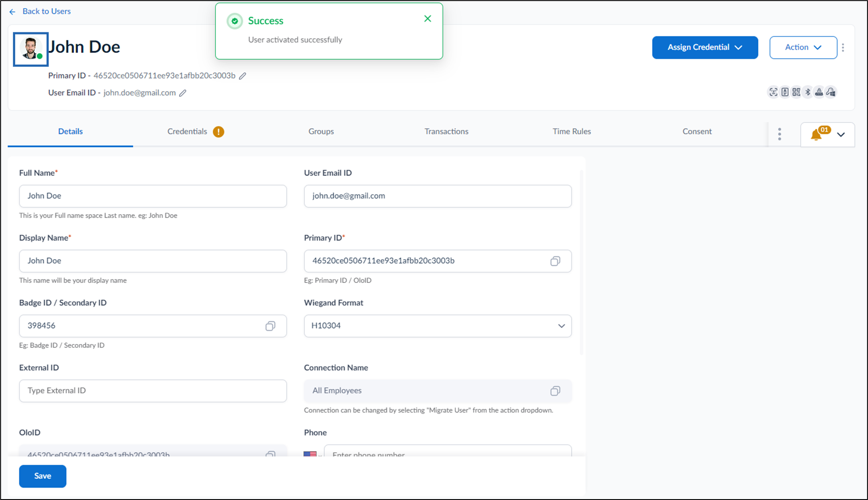The width and height of the screenshot is (868, 500).
Task: Edit Primary ID with the pencil icon
Action: pos(242,76)
